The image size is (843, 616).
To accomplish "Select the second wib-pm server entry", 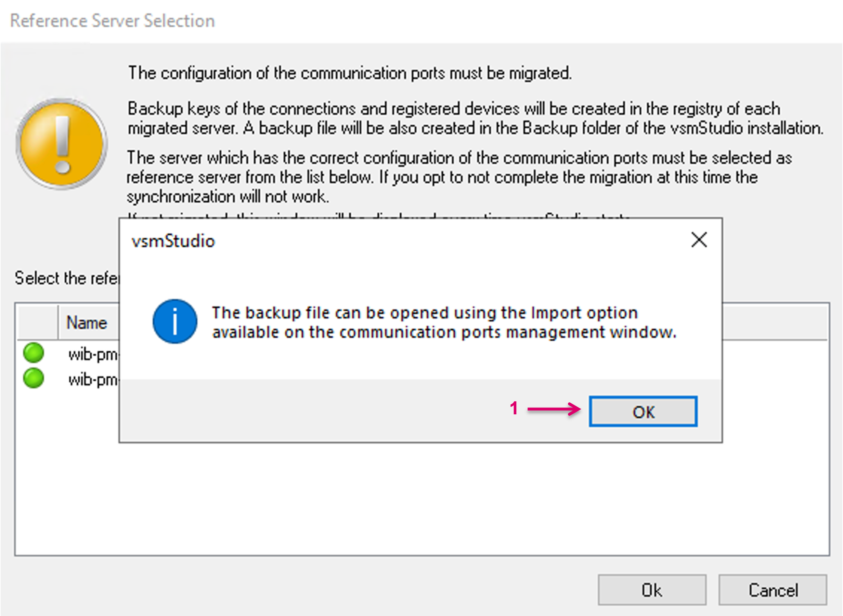I will [93, 380].
